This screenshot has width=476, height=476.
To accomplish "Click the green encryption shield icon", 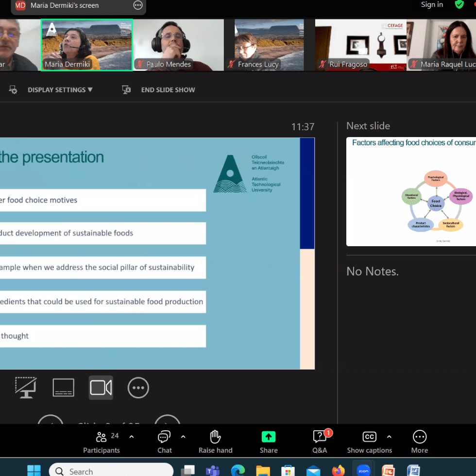I will point(459,4).
